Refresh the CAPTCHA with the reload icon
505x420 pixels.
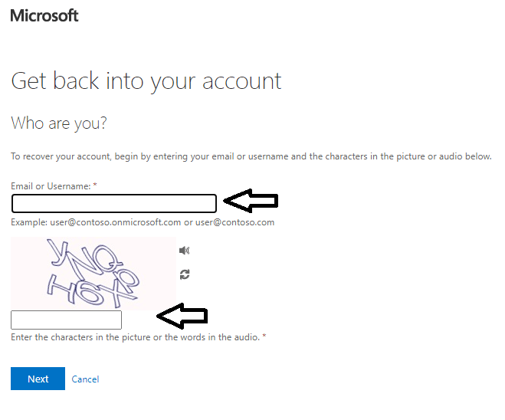coord(185,274)
